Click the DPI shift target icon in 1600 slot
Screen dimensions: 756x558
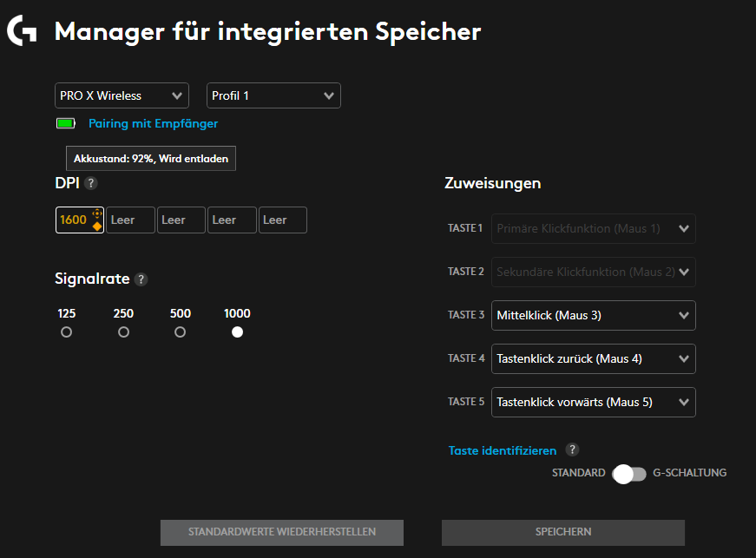tap(97, 213)
